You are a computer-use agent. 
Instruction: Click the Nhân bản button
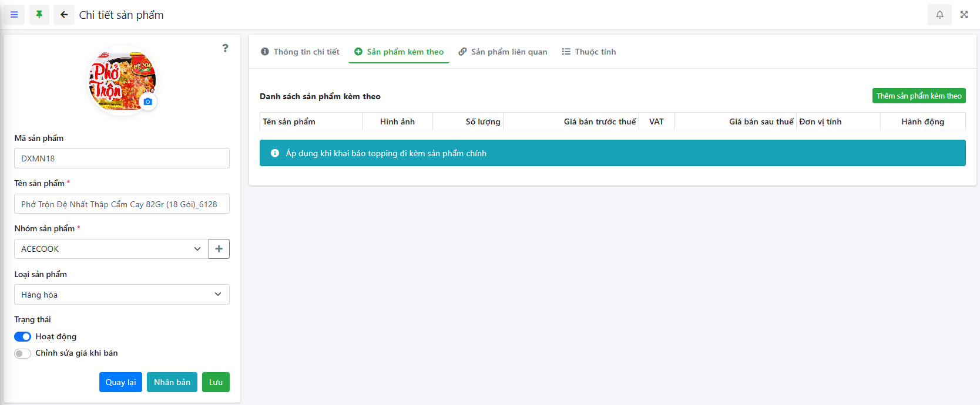pyautogui.click(x=172, y=382)
